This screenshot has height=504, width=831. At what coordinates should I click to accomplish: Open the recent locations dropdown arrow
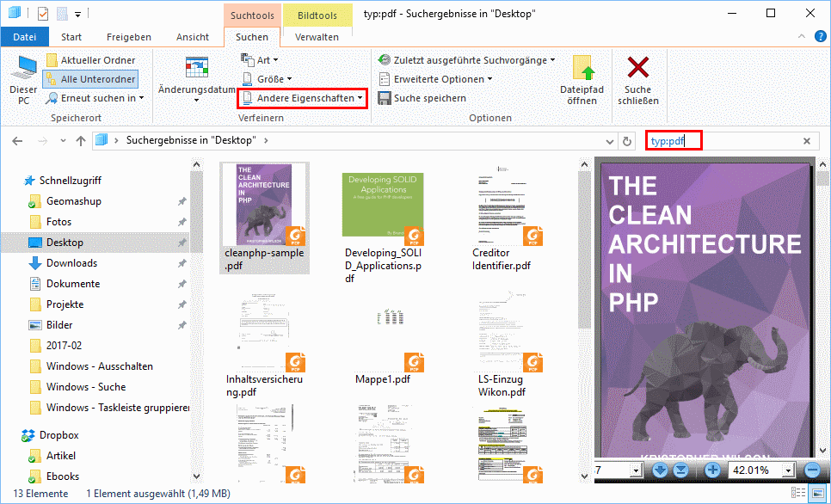pos(63,141)
